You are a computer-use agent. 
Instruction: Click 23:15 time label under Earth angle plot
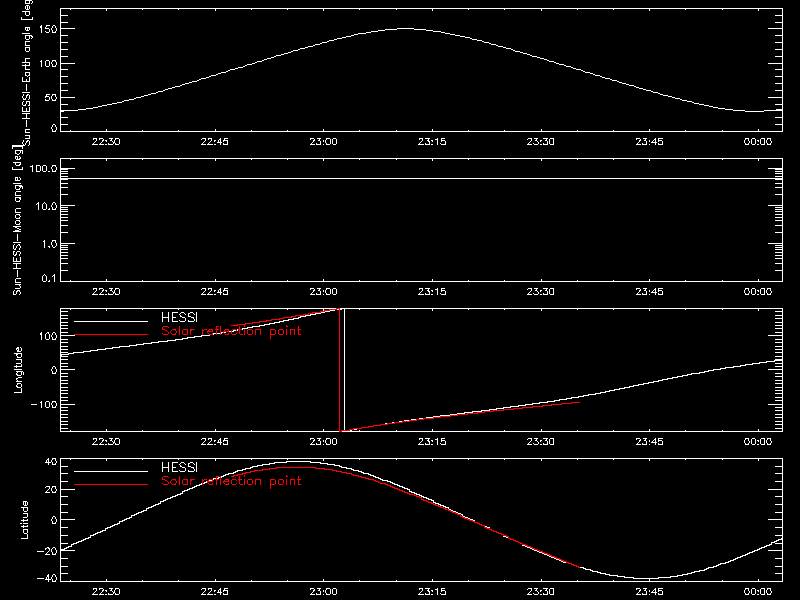click(x=432, y=142)
